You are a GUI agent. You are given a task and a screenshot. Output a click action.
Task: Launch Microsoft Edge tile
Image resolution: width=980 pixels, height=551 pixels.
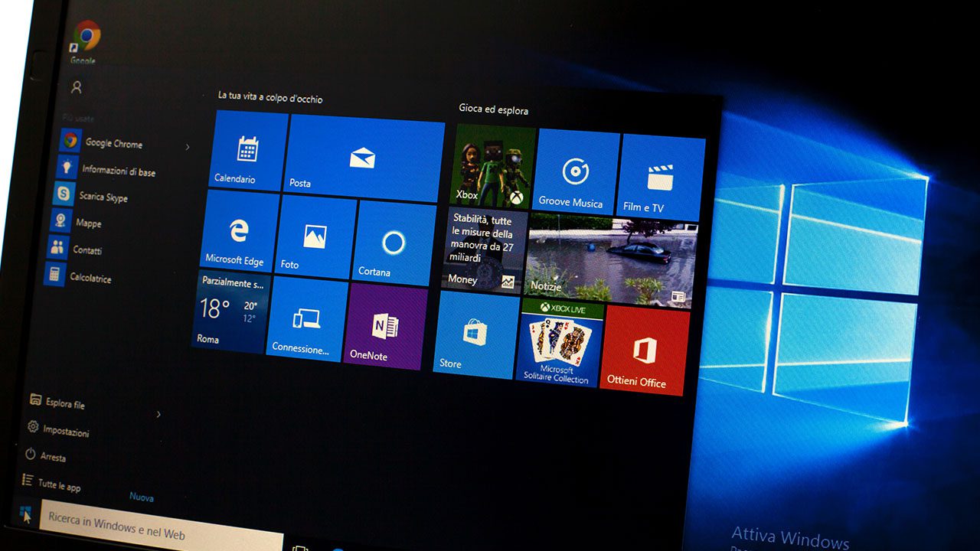tap(239, 231)
